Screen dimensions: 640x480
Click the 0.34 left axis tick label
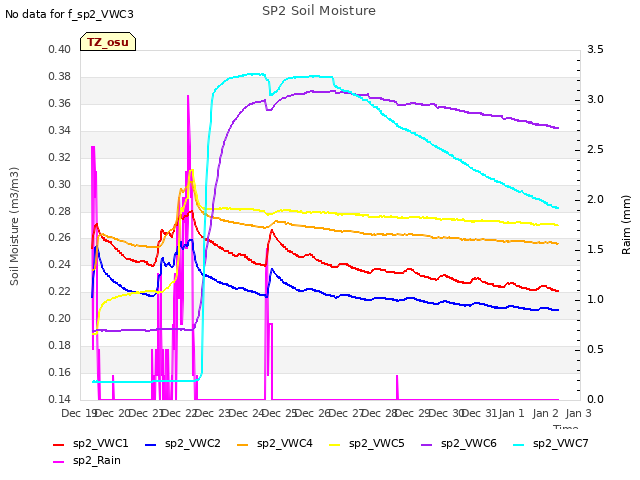pos(60,130)
